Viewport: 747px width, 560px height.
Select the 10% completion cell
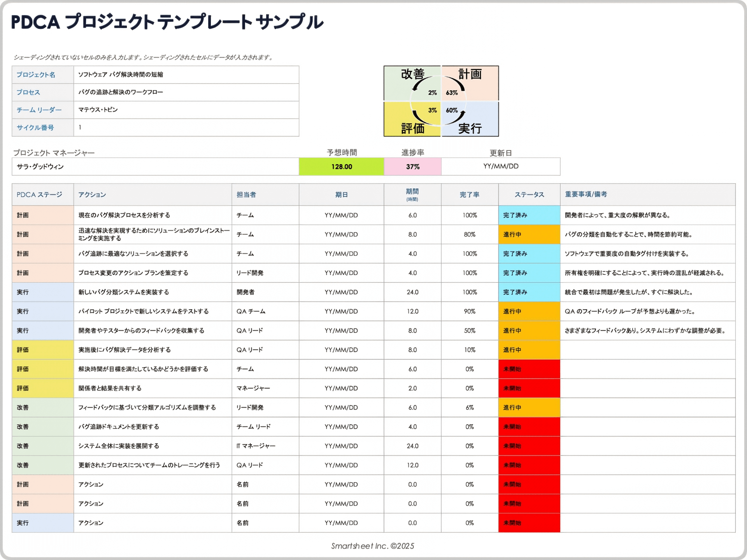point(470,350)
